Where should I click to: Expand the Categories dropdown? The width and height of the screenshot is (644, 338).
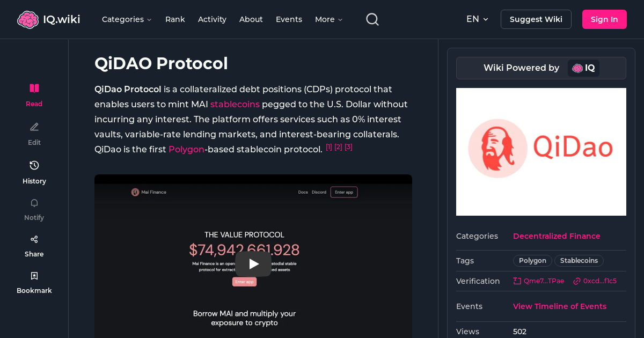127,19
